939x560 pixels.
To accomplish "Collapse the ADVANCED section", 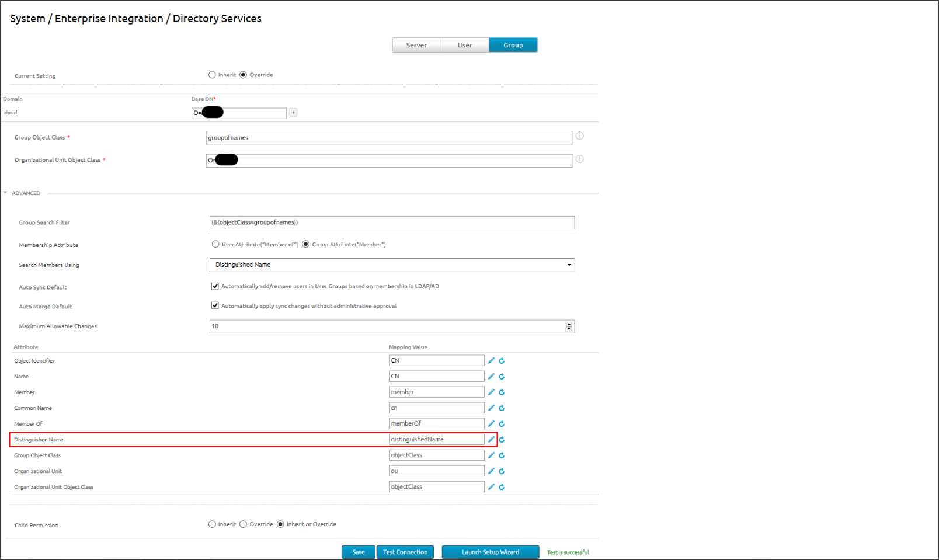I will click(6, 193).
